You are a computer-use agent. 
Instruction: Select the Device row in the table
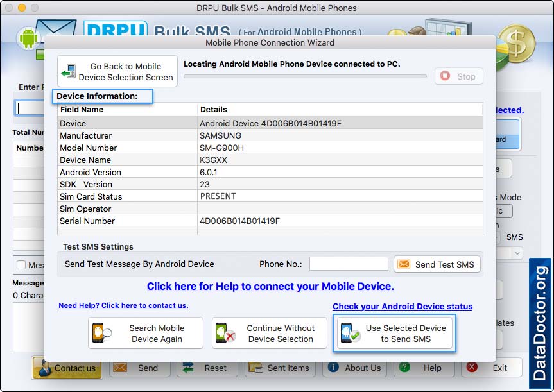tap(270, 123)
